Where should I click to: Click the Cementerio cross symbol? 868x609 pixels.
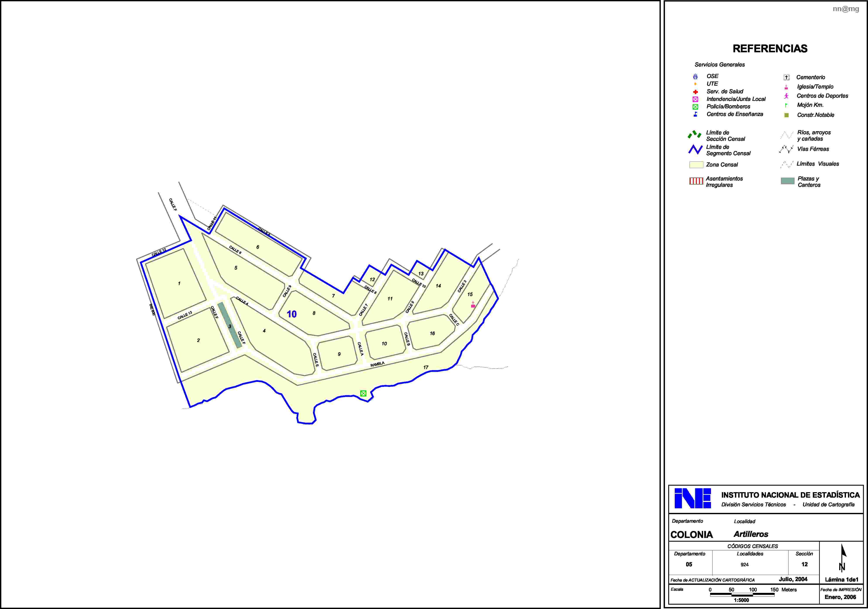point(786,77)
